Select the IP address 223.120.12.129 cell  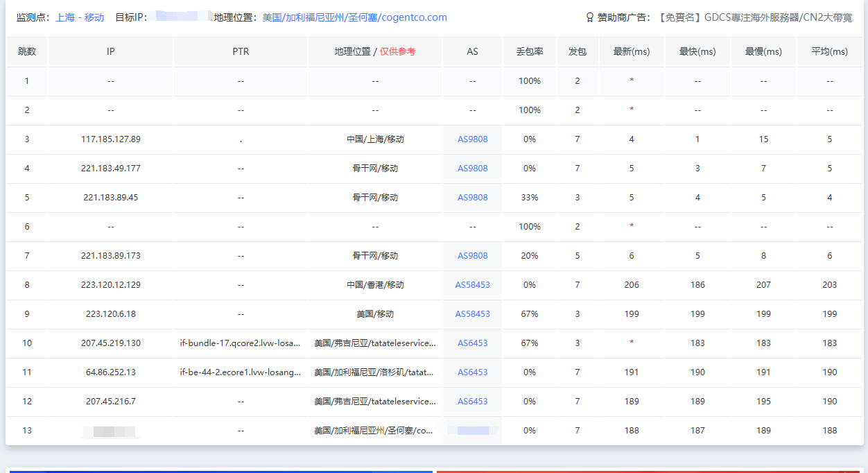tap(111, 285)
